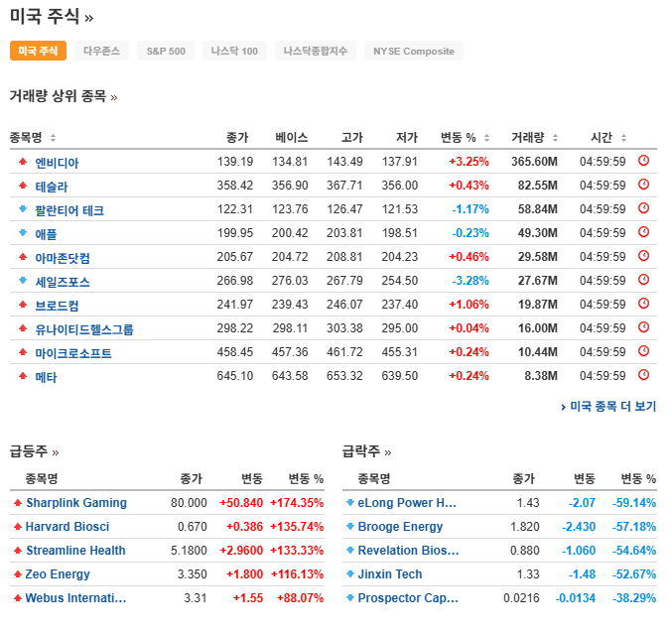Click the blue down arrow beside 세일즈포스
672x632 pixels.
23,281
